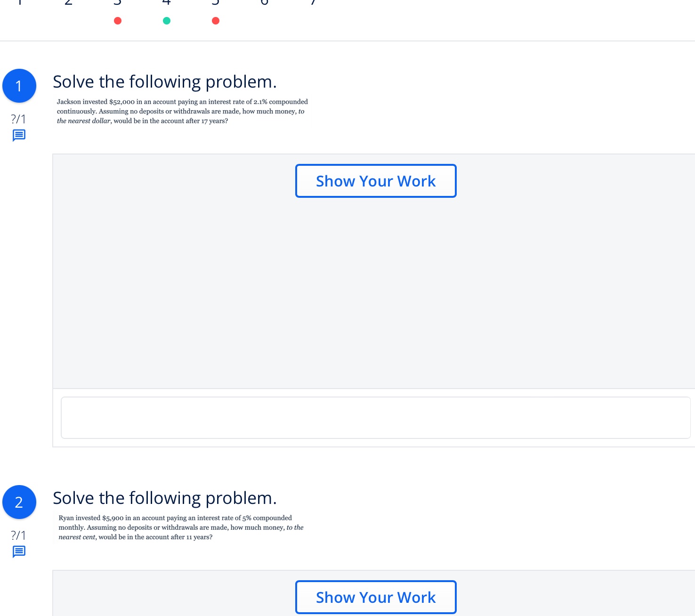The image size is (695, 616).
Task: Click the ?/1 score beside question 2
Action: [x=19, y=535]
